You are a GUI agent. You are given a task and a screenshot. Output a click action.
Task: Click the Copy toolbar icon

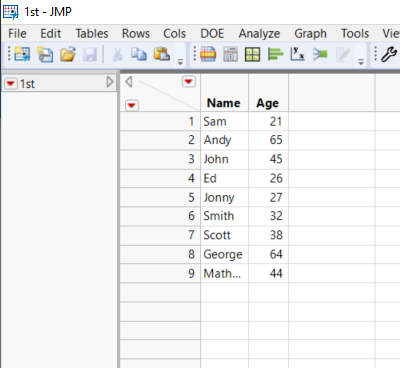tap(138, 54)
